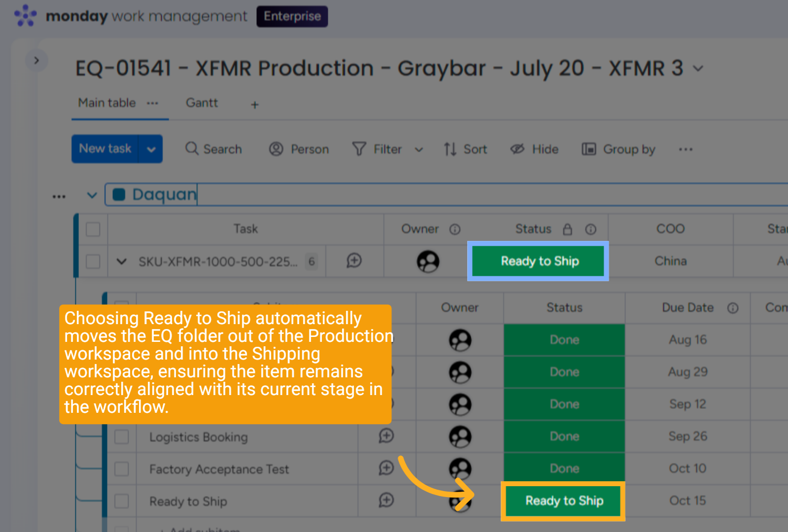Tick the Factory Acceptance Test checkbox
The image size is (788, 532).
pyautogui.click(x=121, y=469)
